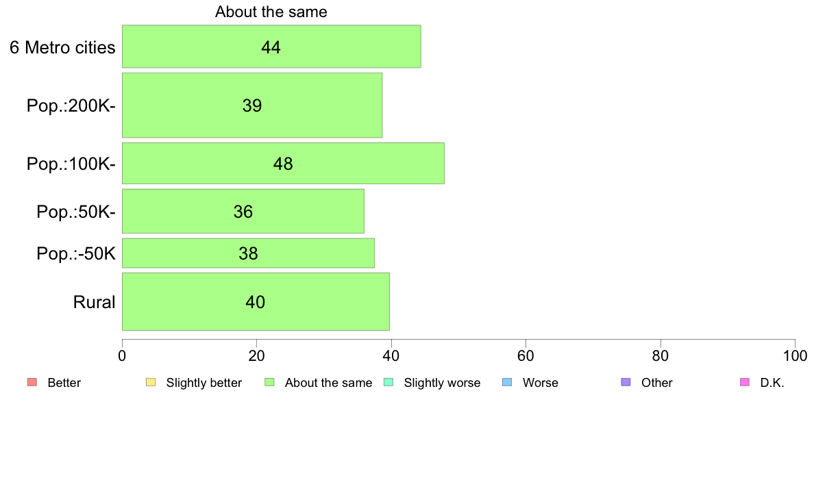Select the Pop.:100K- bar showing 48
814x504 pixels.
(284, 163)
